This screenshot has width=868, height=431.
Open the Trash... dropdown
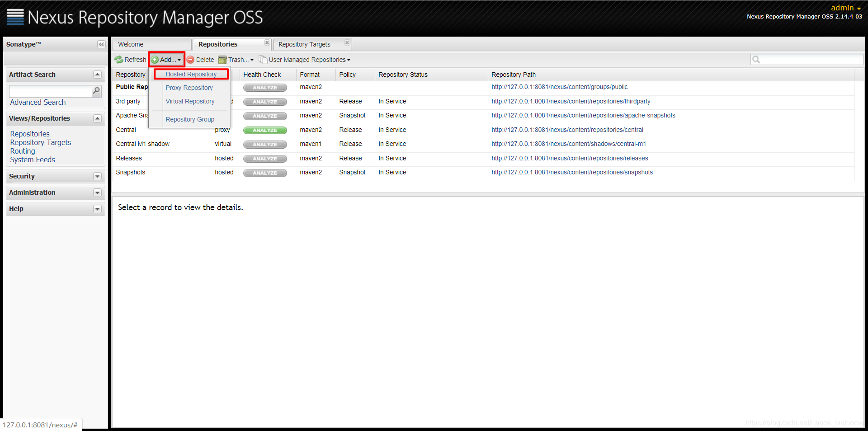(x=236, y=60)
